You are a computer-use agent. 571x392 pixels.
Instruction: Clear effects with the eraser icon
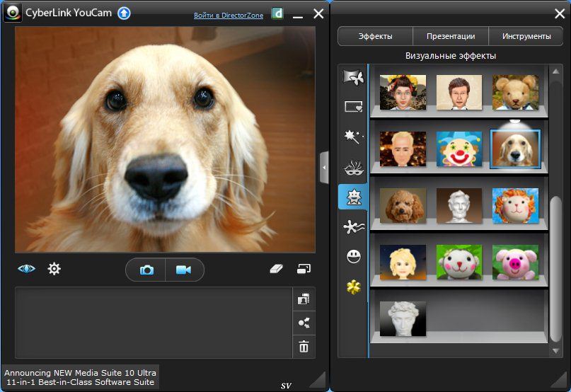[x=277, y=269]
